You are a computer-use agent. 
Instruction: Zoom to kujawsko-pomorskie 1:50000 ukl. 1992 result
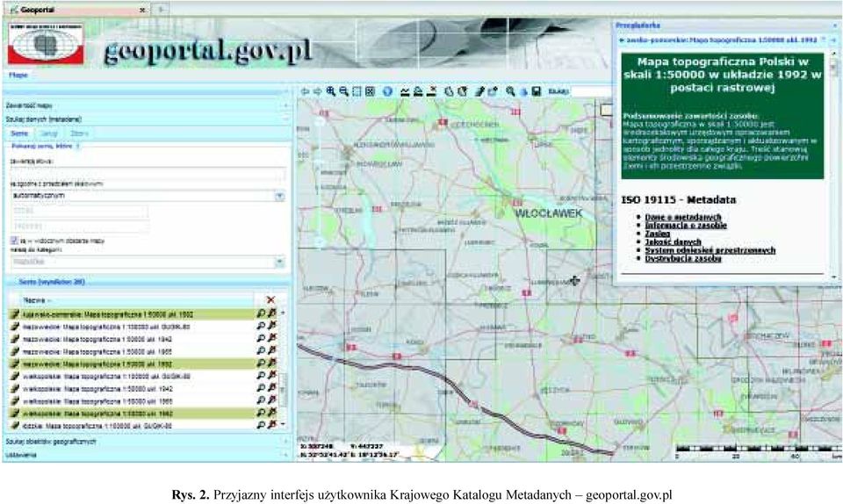pyautogui.click(x=261, y=313)
